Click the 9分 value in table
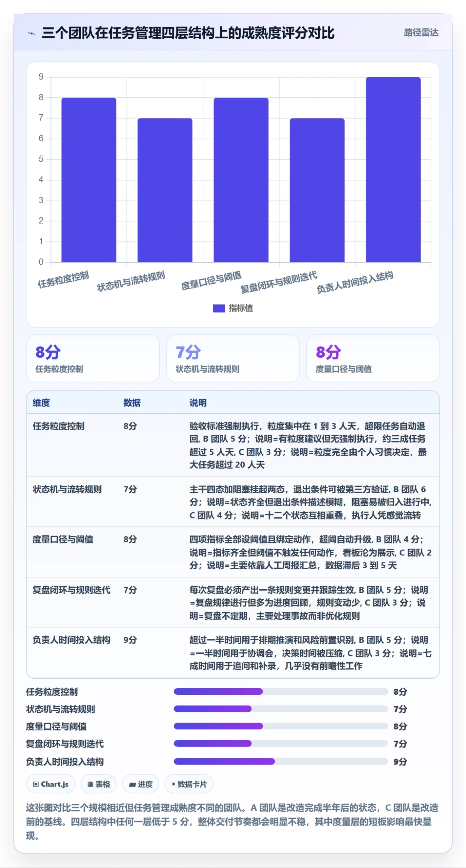 [x=130, y=640]
